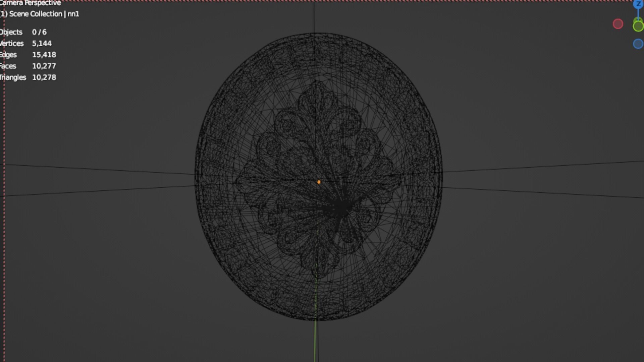
Task: Click the Scene Collection | nn1 text
Action: point(40,14)
